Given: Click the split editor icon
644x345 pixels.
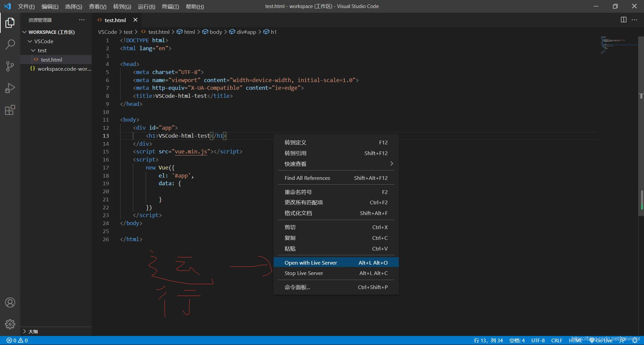Looking at the screenshot, I should point(624,20).
